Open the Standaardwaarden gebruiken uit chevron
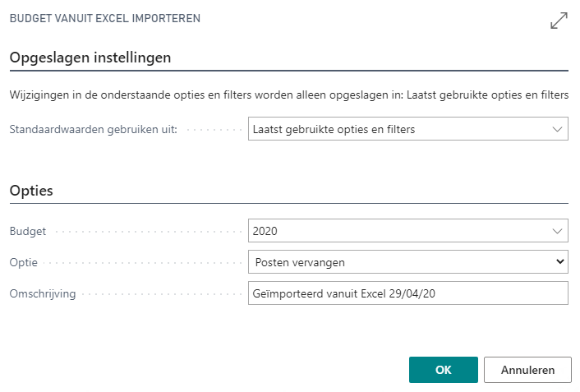This screenshot has width=580, height=392. 558,129
